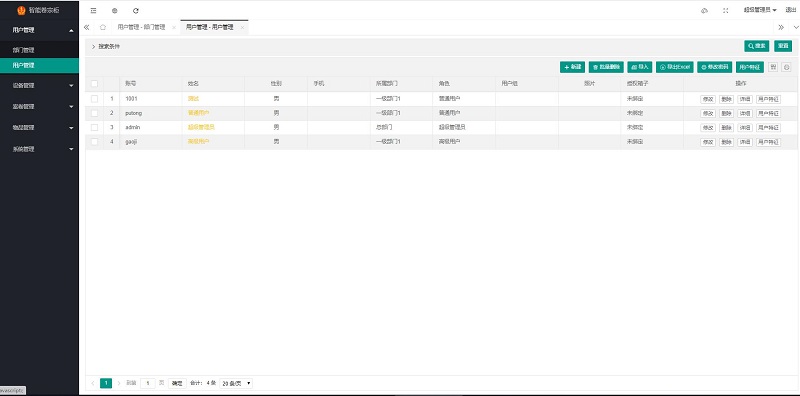Viewport: 800px width, 396px height.
Task: Click the double-chevron icon at the tab bar's right end
Action: click(781, 28)
